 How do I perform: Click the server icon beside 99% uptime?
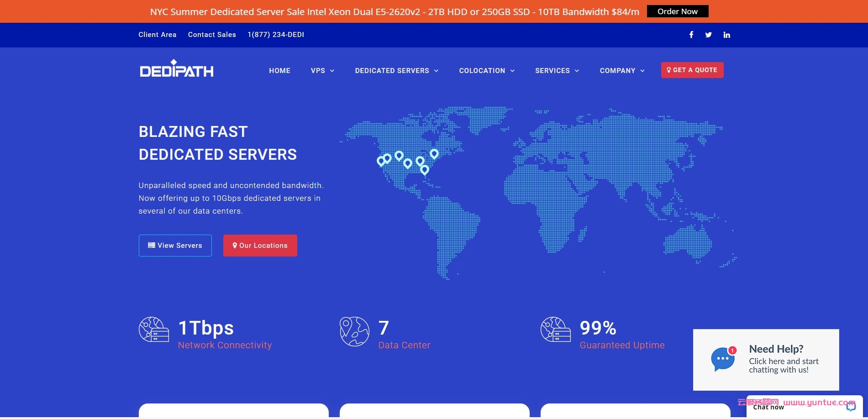click(x=556, y=330)
